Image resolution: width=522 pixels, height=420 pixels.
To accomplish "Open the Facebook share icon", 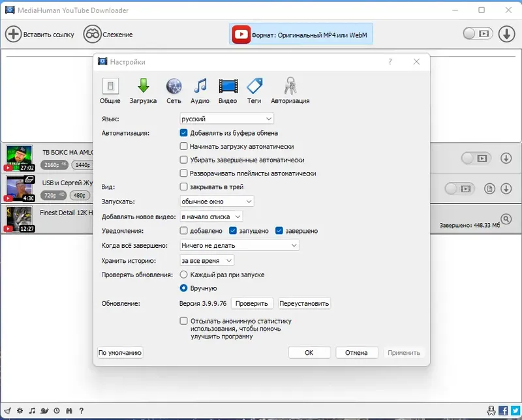I will tap(503, 411).
